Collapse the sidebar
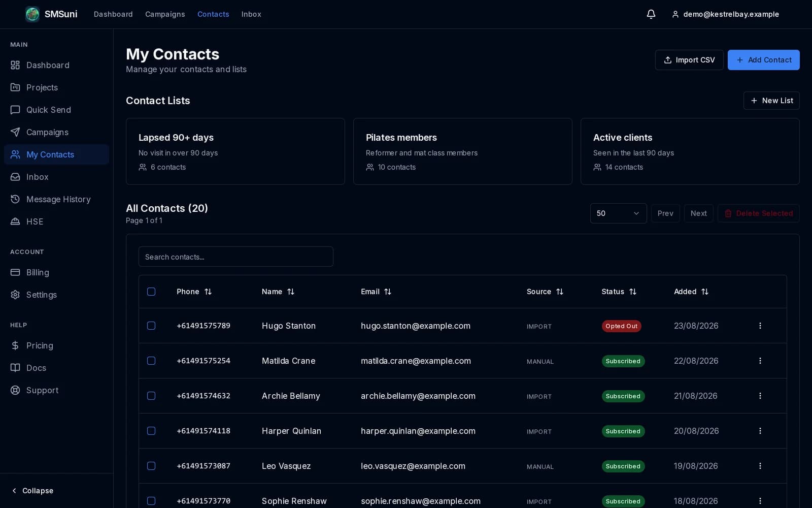Screen dimensions: 812x508 (x=32, y=491)
